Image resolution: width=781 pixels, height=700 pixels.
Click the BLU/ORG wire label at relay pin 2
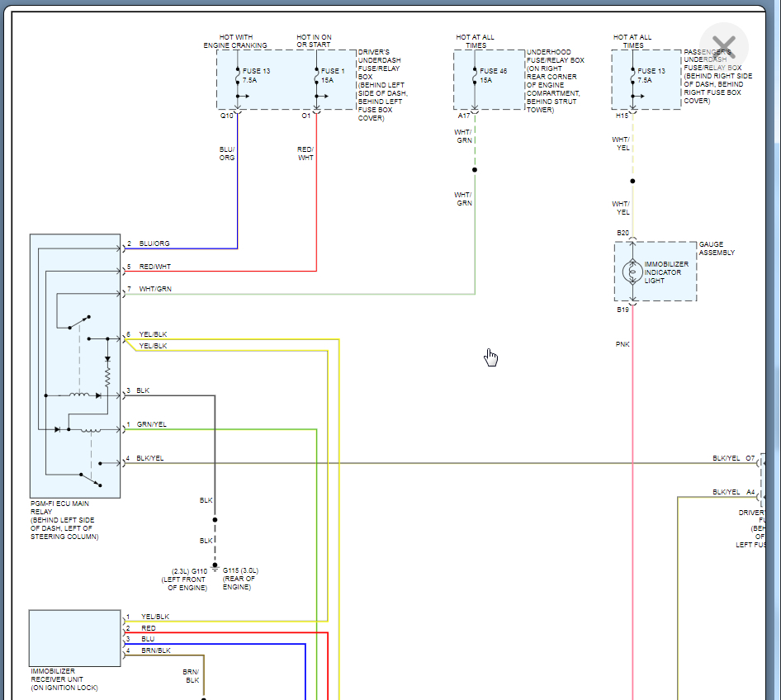[154, 244]
